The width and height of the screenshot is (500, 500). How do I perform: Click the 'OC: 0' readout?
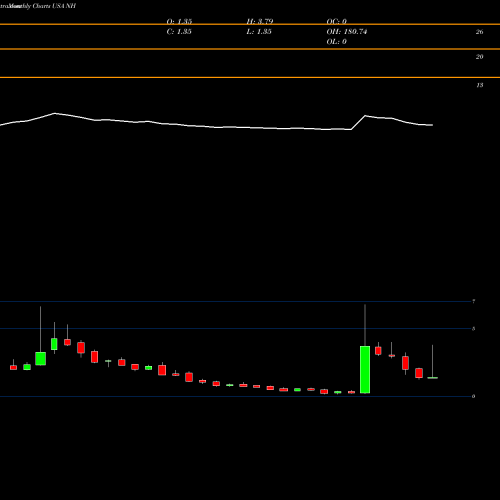(337, 21)
